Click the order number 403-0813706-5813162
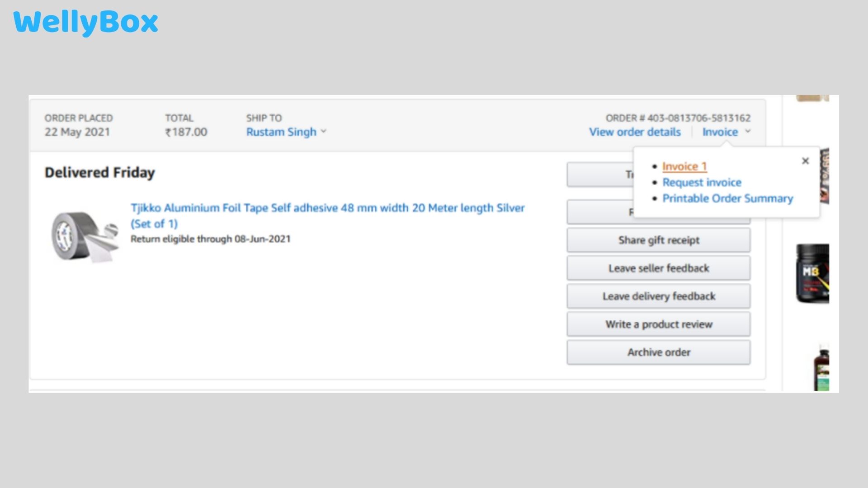The width and height of the screenshot is (868, 488). click(x=678, y=118)
